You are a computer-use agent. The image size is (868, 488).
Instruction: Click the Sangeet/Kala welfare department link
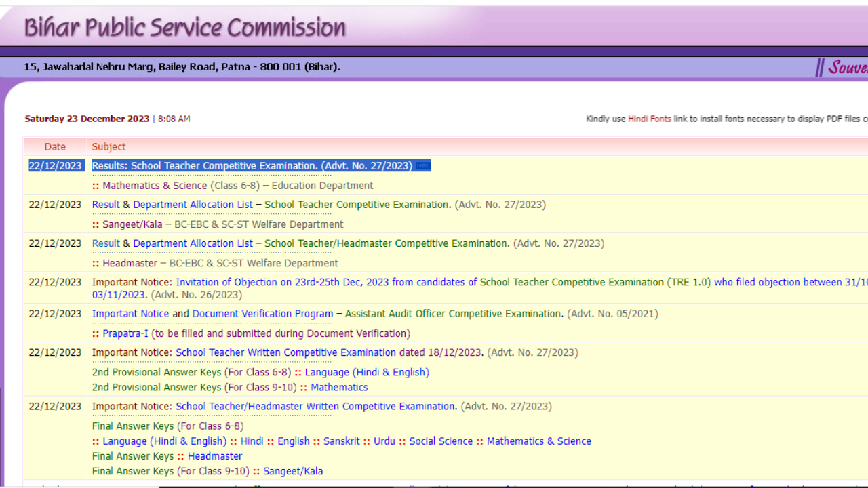(x=132, y=224)
